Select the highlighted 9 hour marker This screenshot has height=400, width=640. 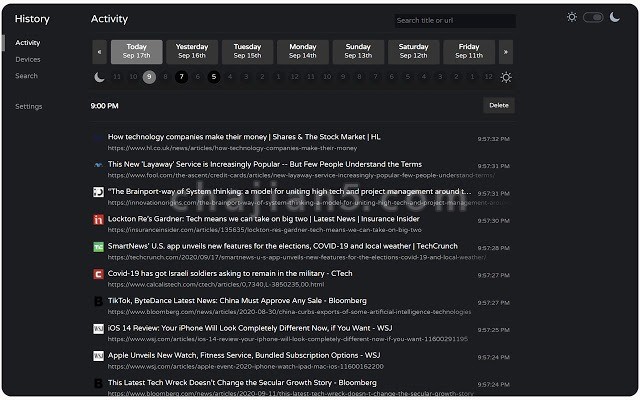click(149, 77)
